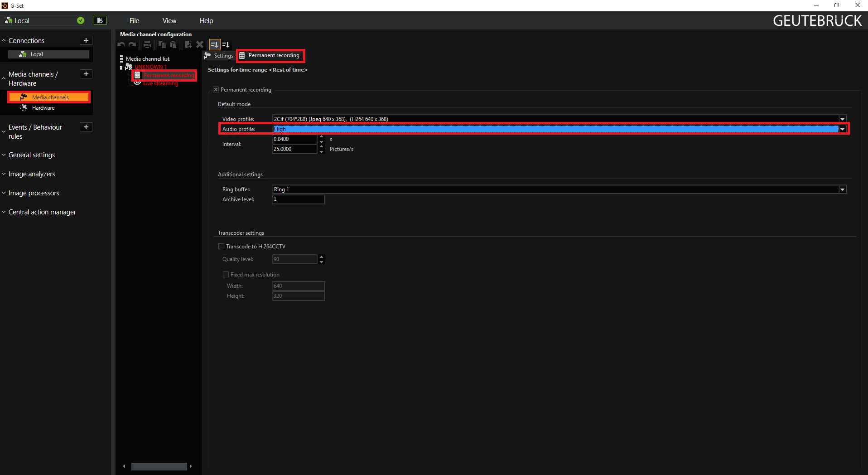Select Live streaming in channel tree
Screen dimensions: 868x475
pos(160,84)
